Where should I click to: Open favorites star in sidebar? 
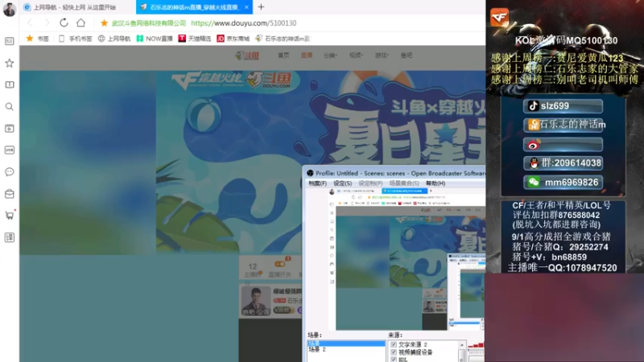tap(10, 63)
